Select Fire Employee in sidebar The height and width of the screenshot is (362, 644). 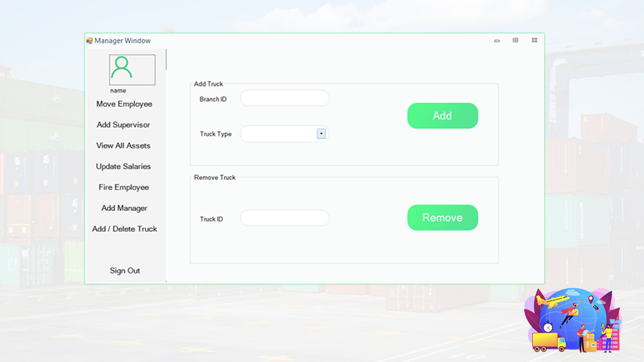tap(124, 187)
